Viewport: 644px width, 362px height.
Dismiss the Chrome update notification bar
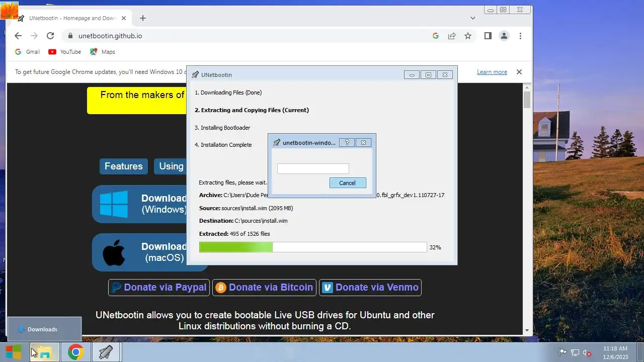(519, 72)
